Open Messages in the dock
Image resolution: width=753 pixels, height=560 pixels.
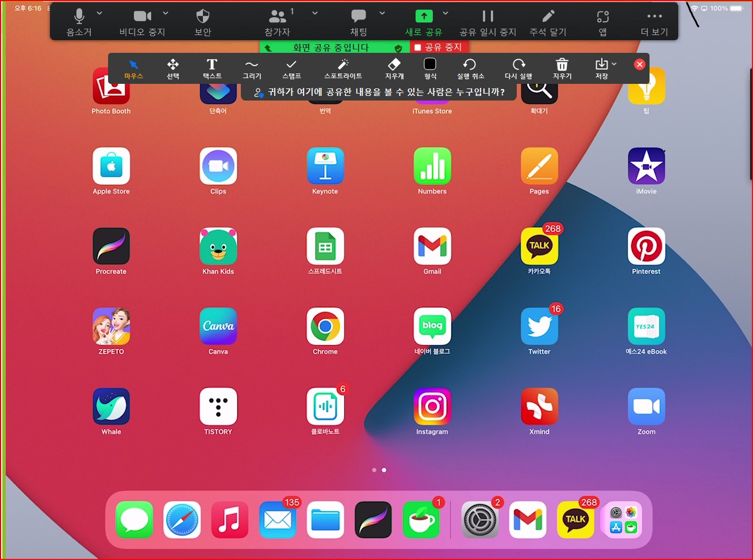(135, 520)
